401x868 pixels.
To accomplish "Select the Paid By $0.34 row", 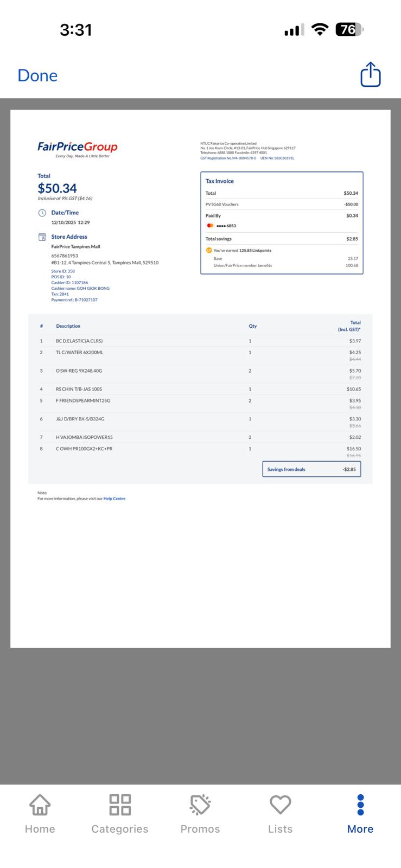I will click(x=282, y=216).
